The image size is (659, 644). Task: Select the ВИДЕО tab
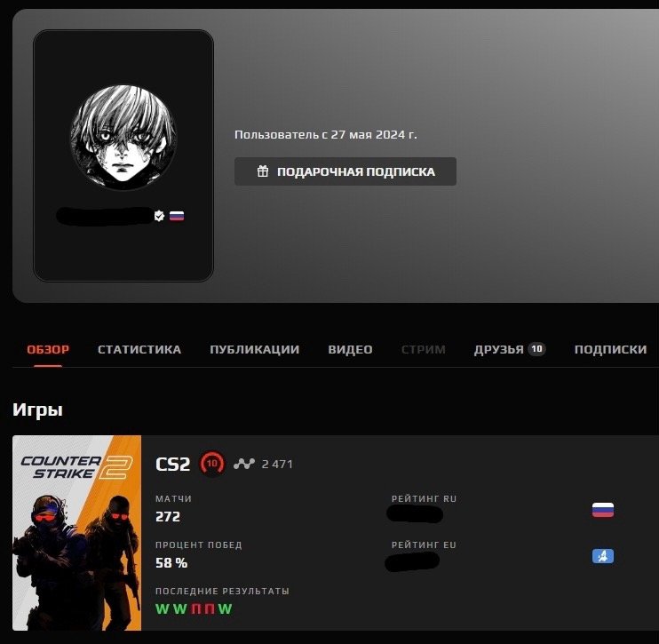coord(350,349)
